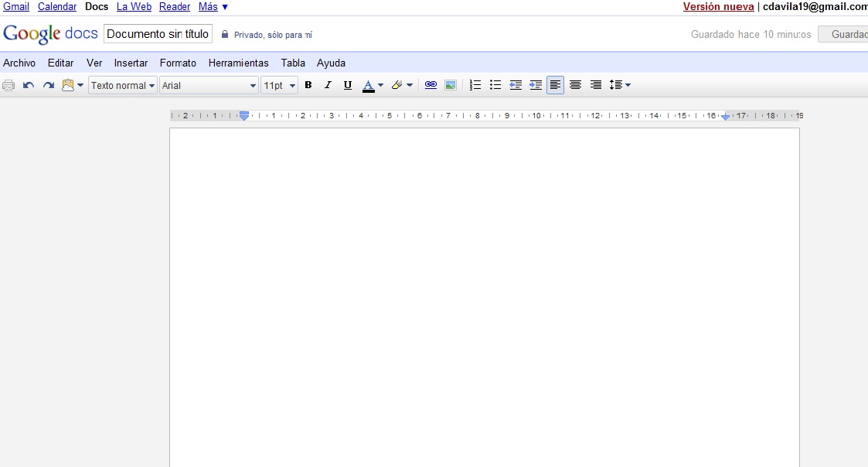Redo the last undone action
868x467 pixels.
[49, 85]
